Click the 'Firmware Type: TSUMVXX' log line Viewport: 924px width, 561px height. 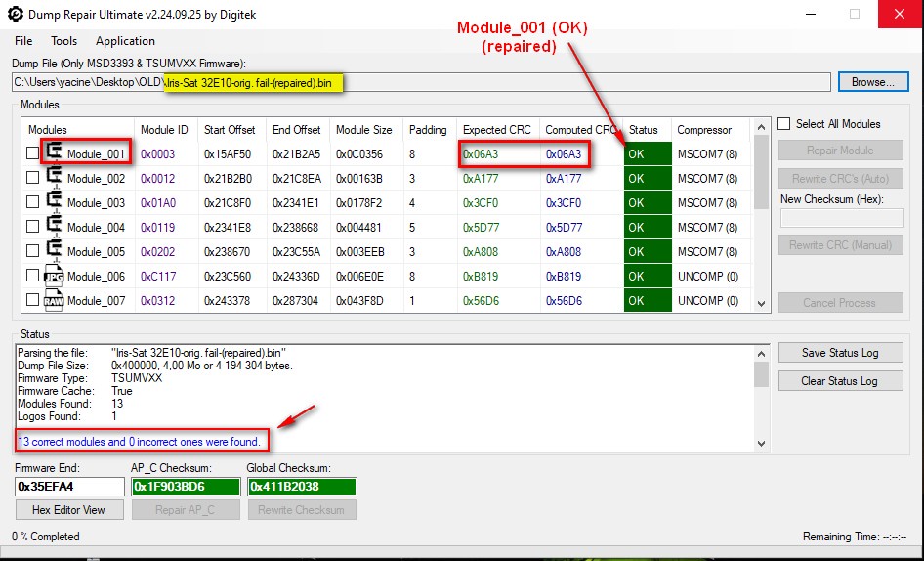click(90, 378)
